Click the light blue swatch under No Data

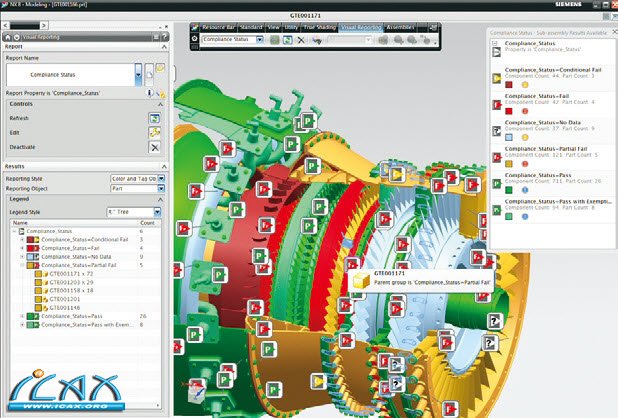pos(509,137)
